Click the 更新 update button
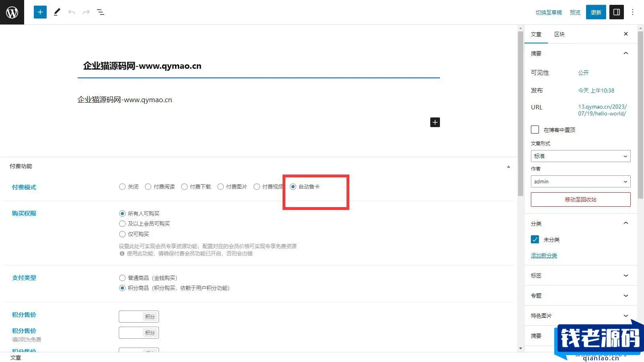The width and height of the screenshot is (644, 362). click(596, 12)
